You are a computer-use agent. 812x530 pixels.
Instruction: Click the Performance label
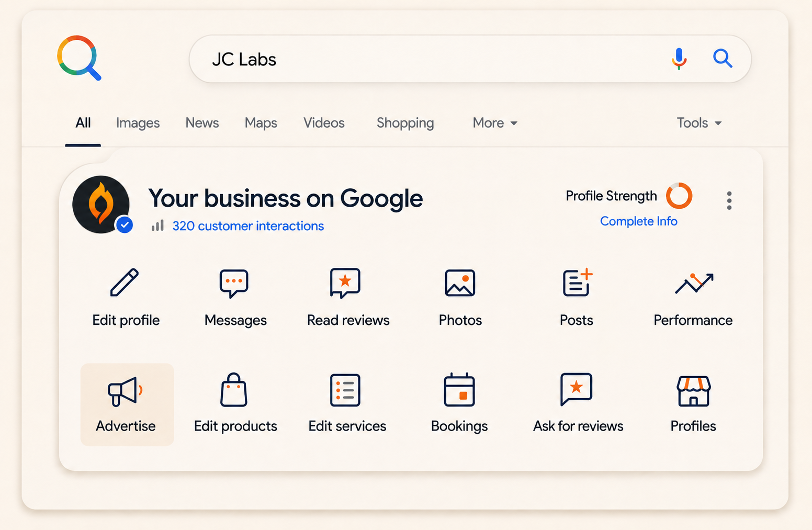693,320
